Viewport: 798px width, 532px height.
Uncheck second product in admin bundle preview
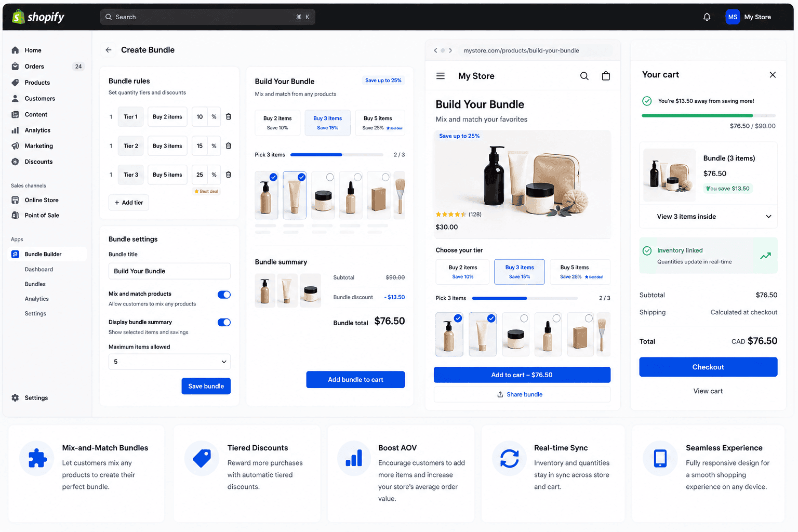pyautogui.click(x=301, y=177)
